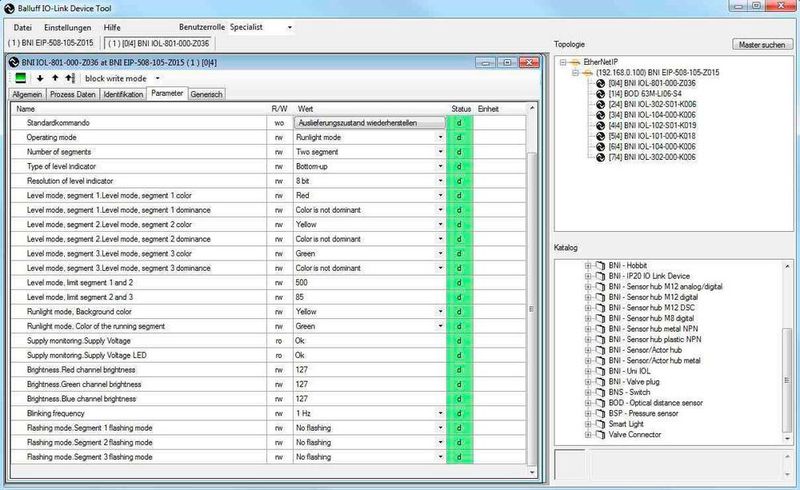Switch to the Allgemein tab
Viewport: 800px width, 490px height.
pos(27,94)
